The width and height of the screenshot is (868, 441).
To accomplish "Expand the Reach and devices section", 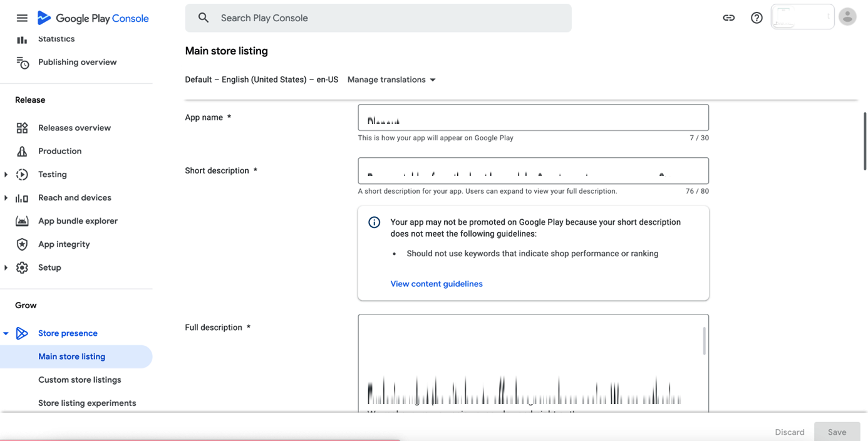I will [x=6, y=198].
